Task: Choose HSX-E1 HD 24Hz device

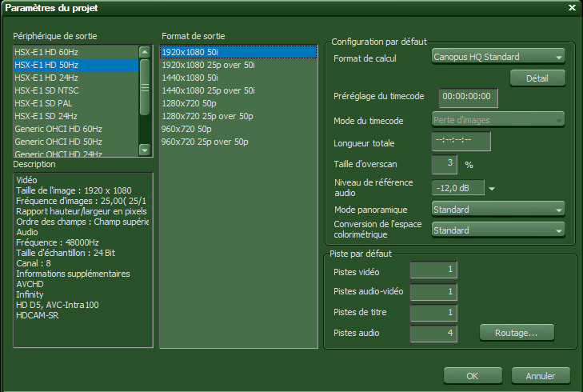Action: (x=76, y=78)
